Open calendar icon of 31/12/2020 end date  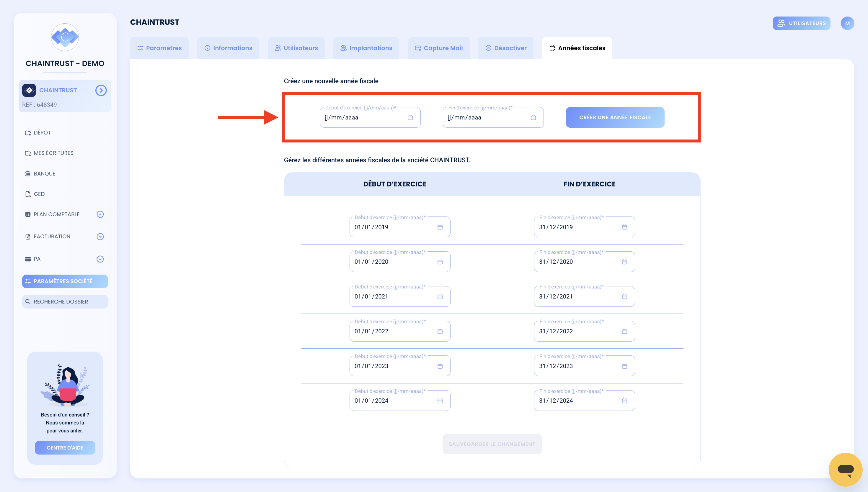[624, 262]
